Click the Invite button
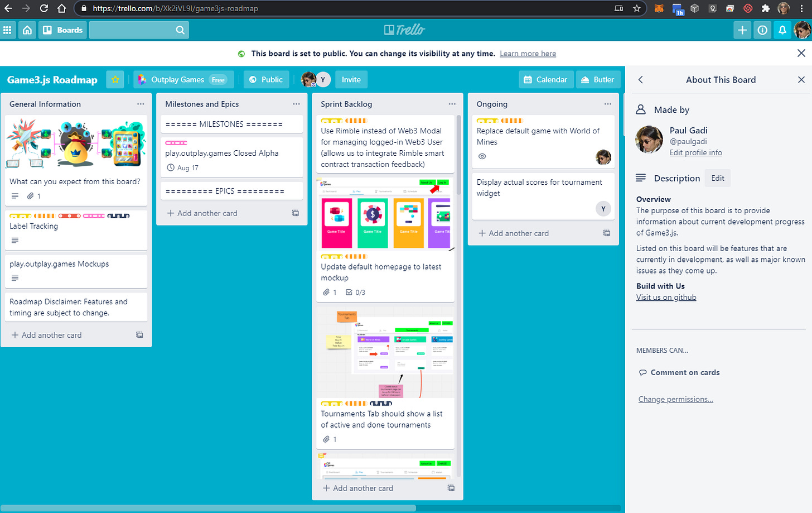 click(x=351, y=80)
